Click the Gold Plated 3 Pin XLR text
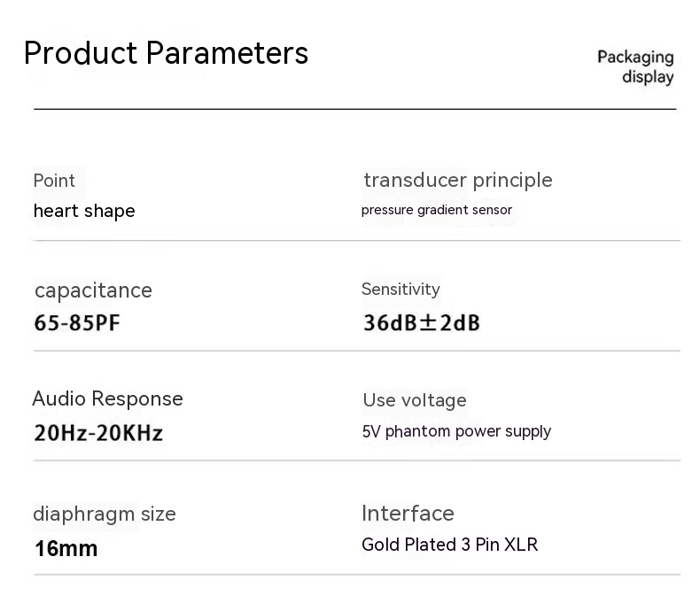This screenshot has height=611, width=700. click(x=449, y=545)
